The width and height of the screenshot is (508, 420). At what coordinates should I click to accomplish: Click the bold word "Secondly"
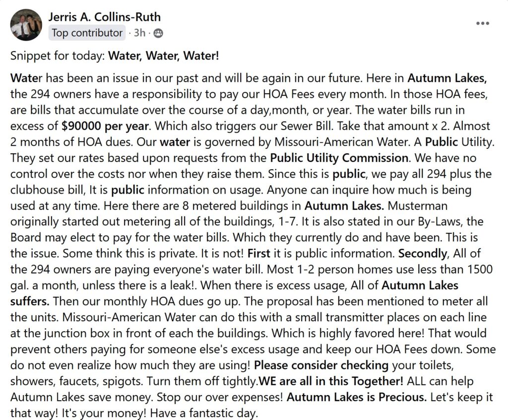point(423,253)
